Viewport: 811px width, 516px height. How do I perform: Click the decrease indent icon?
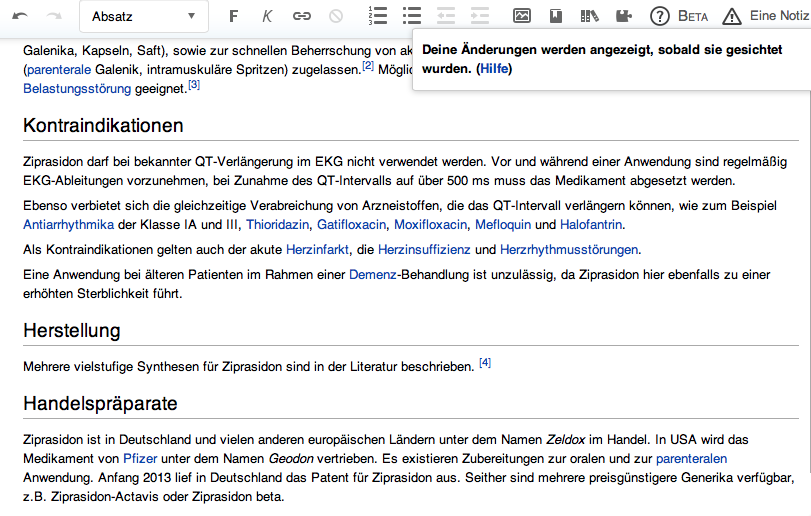(x=446, y=17)
